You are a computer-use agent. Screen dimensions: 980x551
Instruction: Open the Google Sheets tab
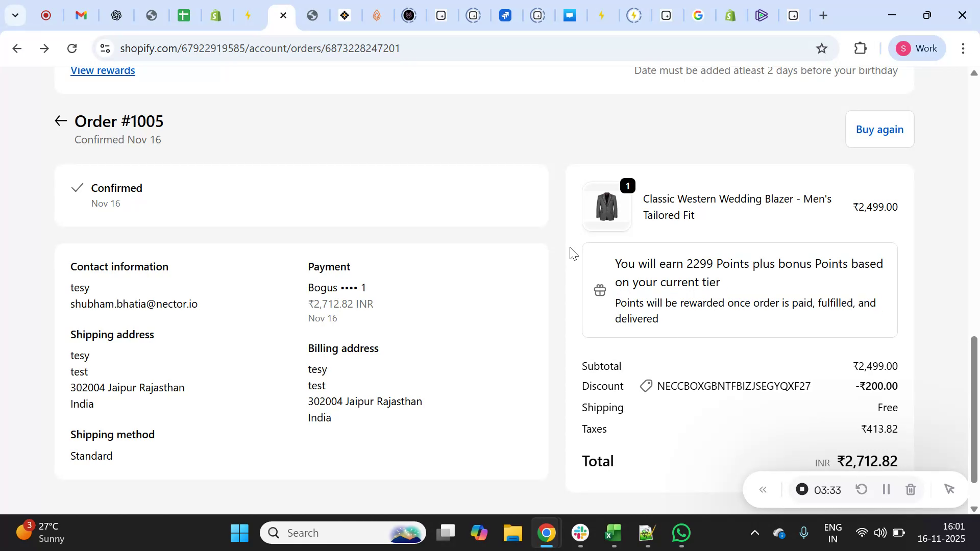(183, 15)
